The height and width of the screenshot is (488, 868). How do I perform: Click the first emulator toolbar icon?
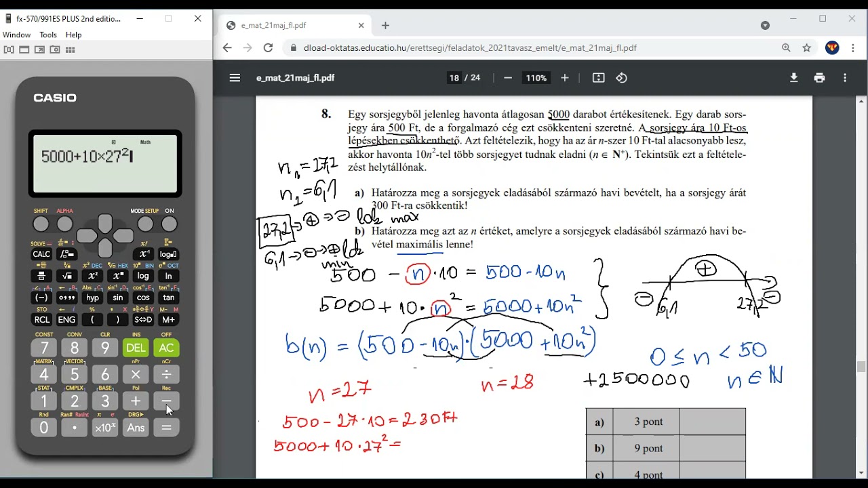tap(9, 49)
